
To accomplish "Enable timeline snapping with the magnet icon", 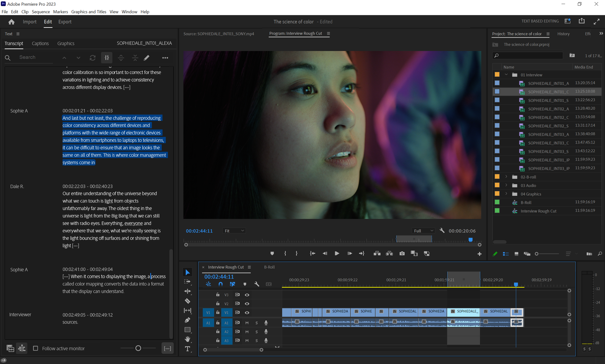I will click(x=220, y=284).
